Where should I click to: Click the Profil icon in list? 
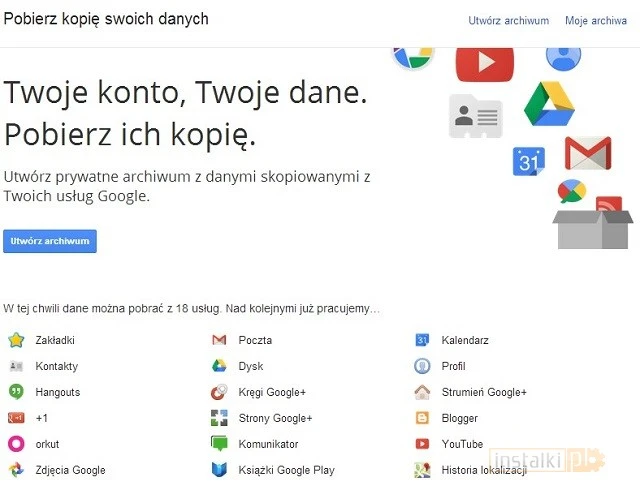[x=422, y=366]
